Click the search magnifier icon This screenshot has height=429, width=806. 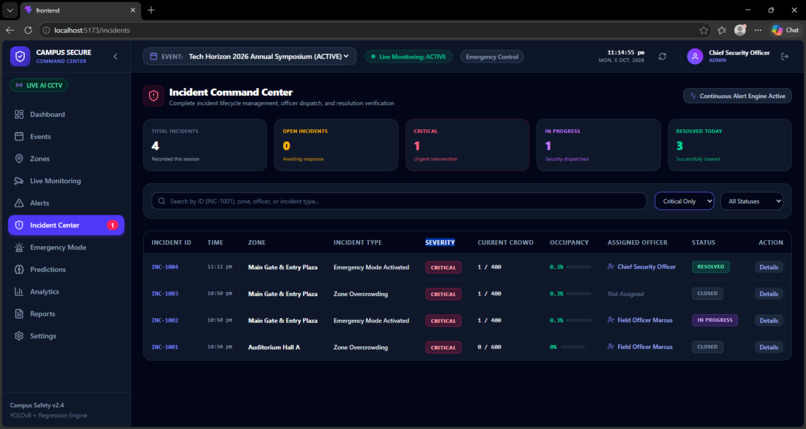(x=162, y=201)
